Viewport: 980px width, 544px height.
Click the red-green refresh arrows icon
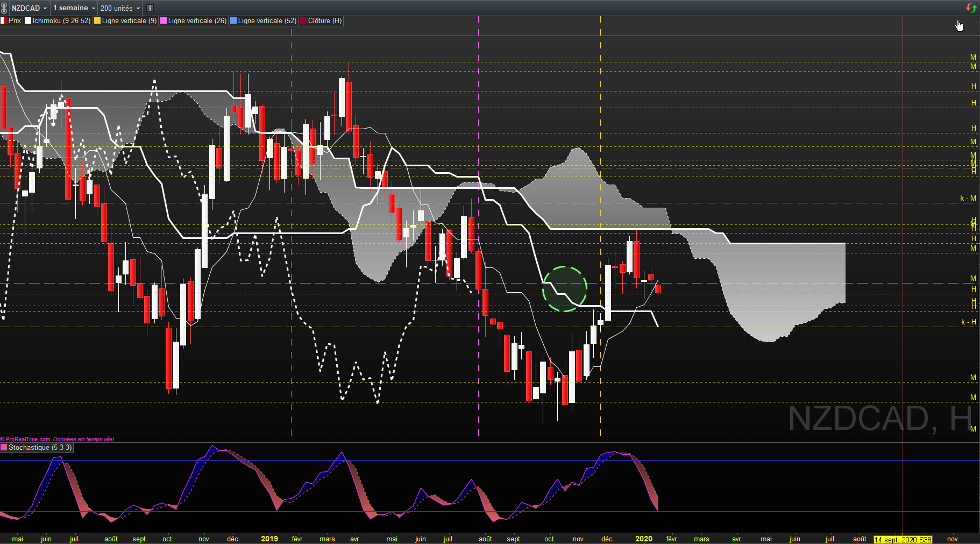tap(971, 8)
